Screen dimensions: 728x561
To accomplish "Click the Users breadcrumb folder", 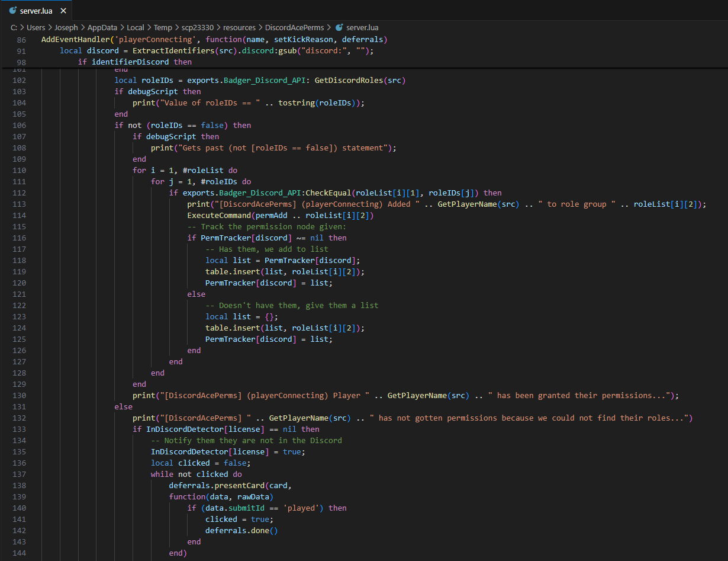I will 36,27.
